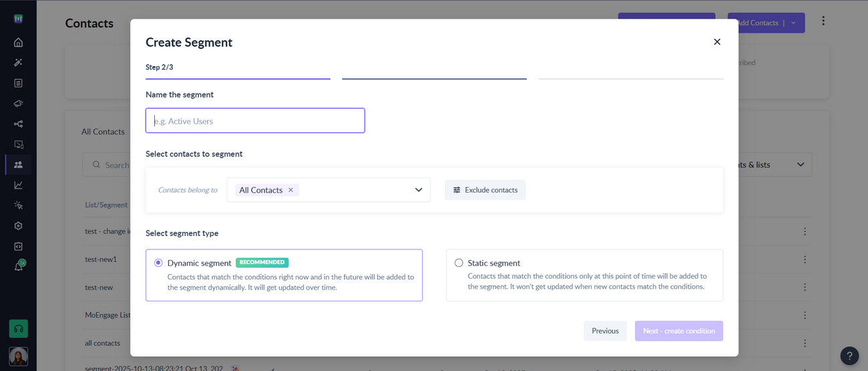Open row options for all contacts row
The image size is (868, 371).
[805, 343]
